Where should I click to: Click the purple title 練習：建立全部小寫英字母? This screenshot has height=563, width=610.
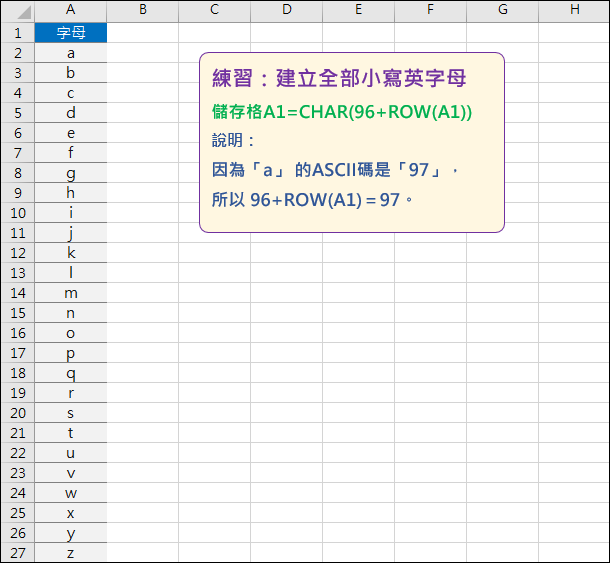[339, 78]
